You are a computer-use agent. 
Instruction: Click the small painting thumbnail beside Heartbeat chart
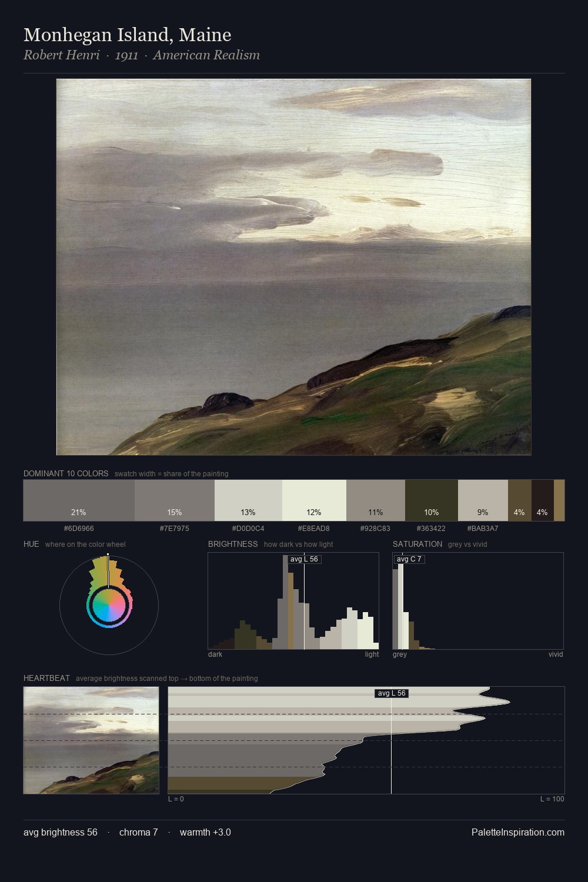pos(91,740)
